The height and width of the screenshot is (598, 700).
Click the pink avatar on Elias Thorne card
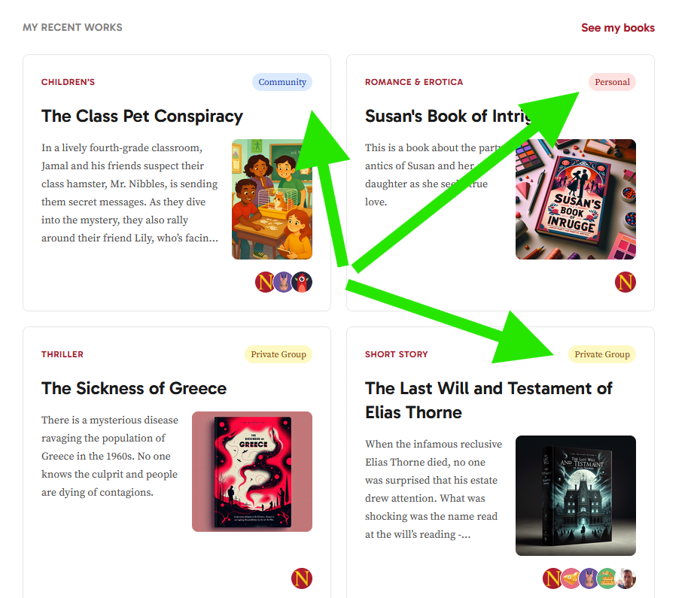coord(571,578)
